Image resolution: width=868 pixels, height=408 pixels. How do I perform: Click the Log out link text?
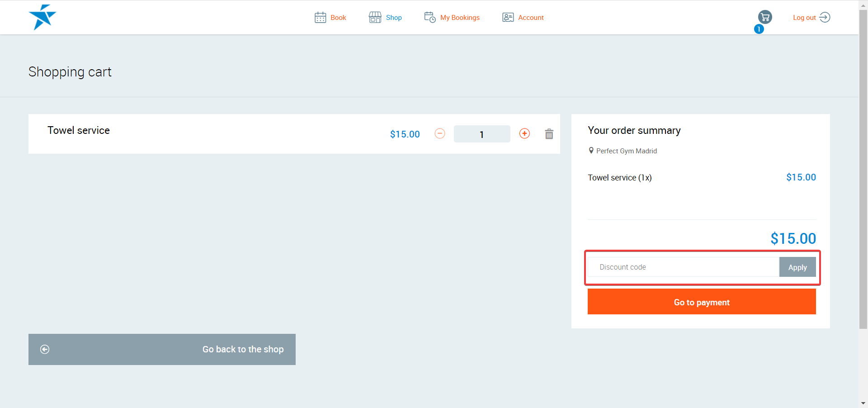[x=804, y=18]
